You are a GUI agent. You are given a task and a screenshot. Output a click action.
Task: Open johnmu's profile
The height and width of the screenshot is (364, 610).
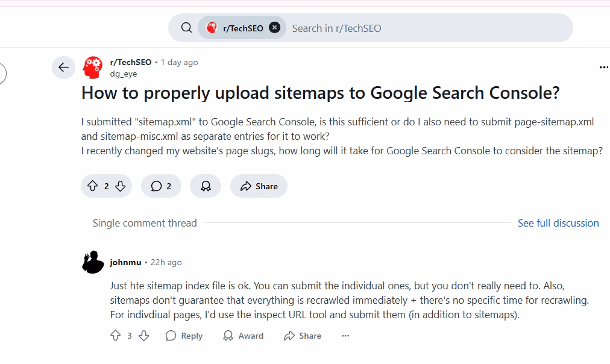pyautogui.click(x=125, y=262)
